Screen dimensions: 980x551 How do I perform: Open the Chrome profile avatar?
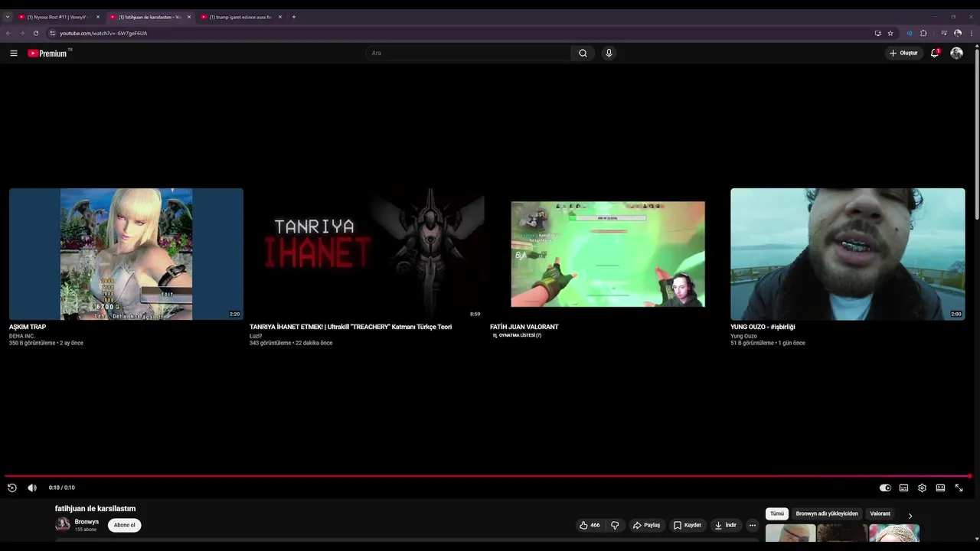click(x=958, y=33)
